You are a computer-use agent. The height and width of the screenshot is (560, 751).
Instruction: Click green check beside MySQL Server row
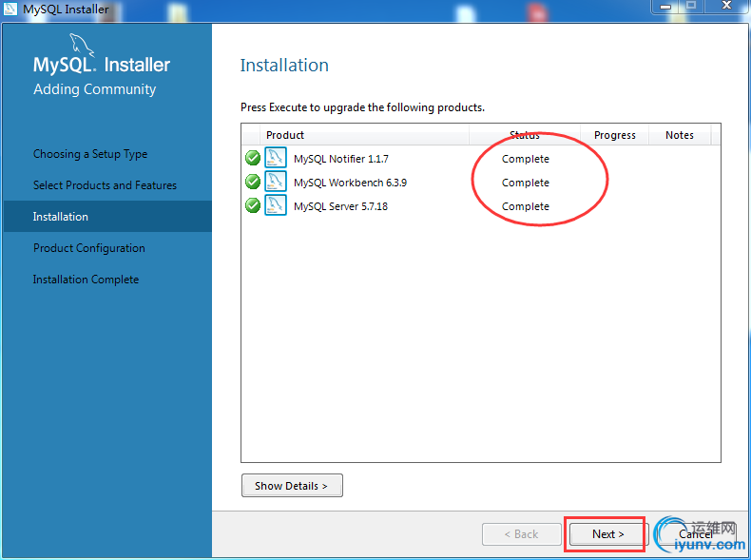[x=253, y=205]
